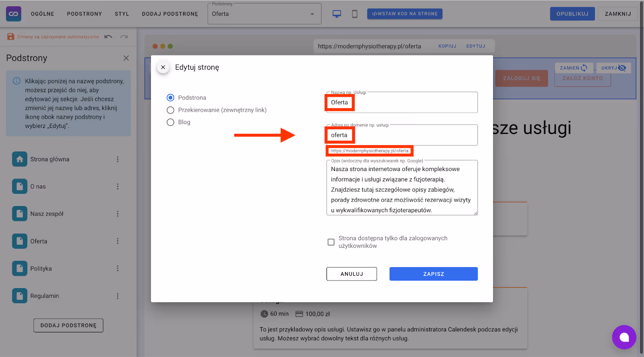
Task: Open the OGÓLNE menu tab
Action: (x=42, y=14)
